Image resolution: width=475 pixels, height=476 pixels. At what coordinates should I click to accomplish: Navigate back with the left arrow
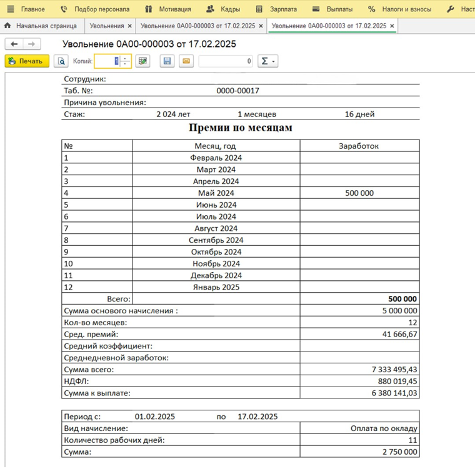tap(14, 44)
